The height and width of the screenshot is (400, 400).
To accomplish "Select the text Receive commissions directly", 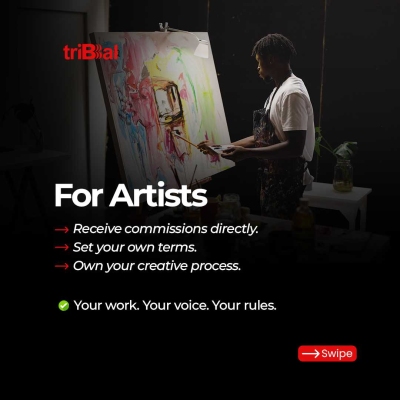I will (x=166, y=229).
